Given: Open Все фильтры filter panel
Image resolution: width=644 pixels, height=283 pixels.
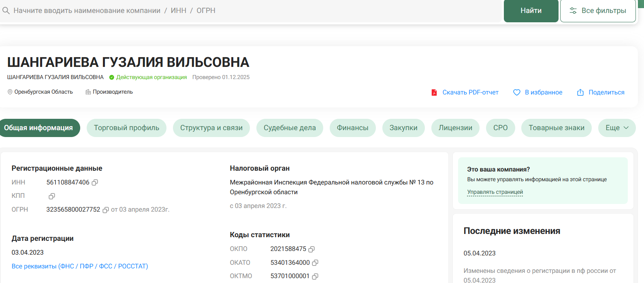Looking at the screenshot, I should coord(598,11).
